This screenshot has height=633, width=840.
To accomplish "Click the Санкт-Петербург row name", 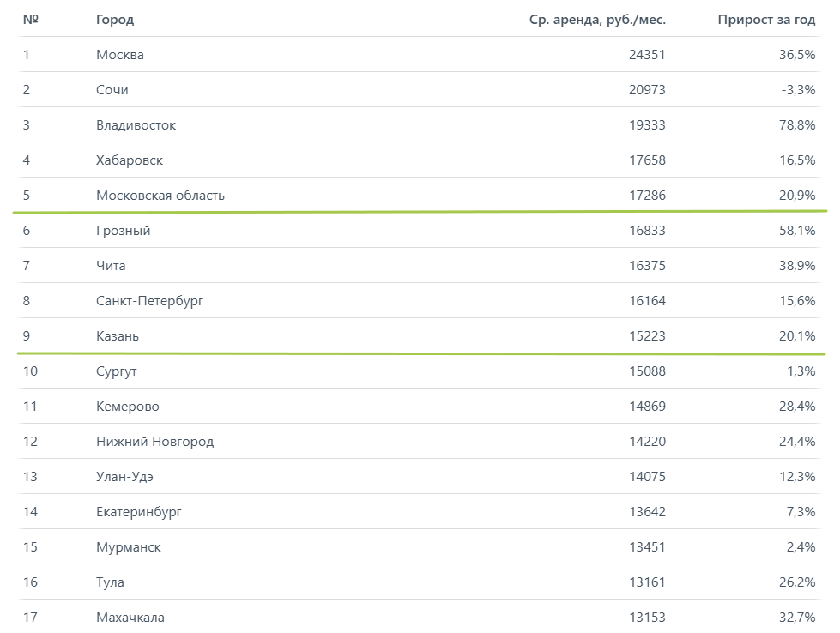I will 150,301.
